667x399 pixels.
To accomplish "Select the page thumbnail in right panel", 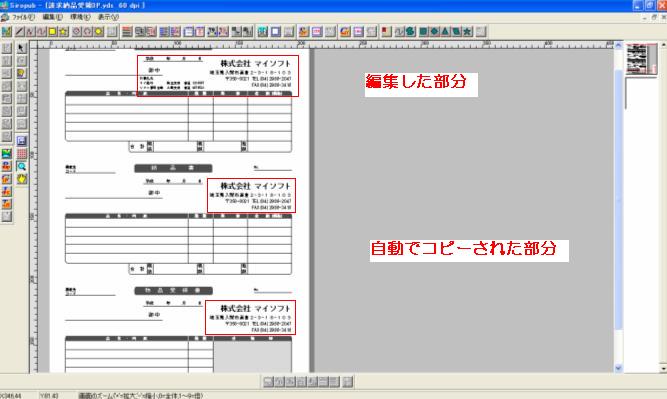I will click(641, 59).
